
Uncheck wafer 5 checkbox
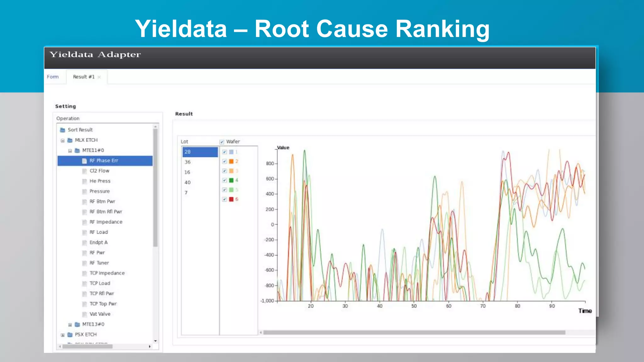[x=225, y=190]
